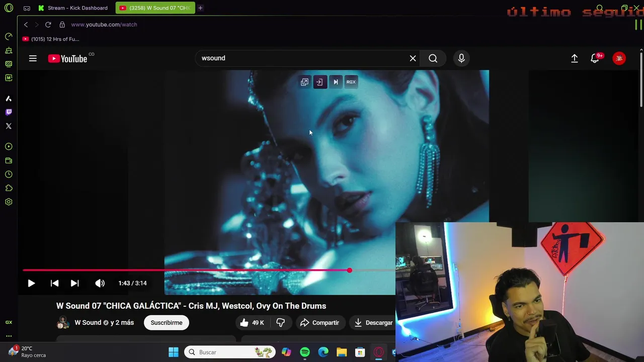Open the wallet icon in sidebar
Screen dimensions: 644x362
[x=9, y=161]
